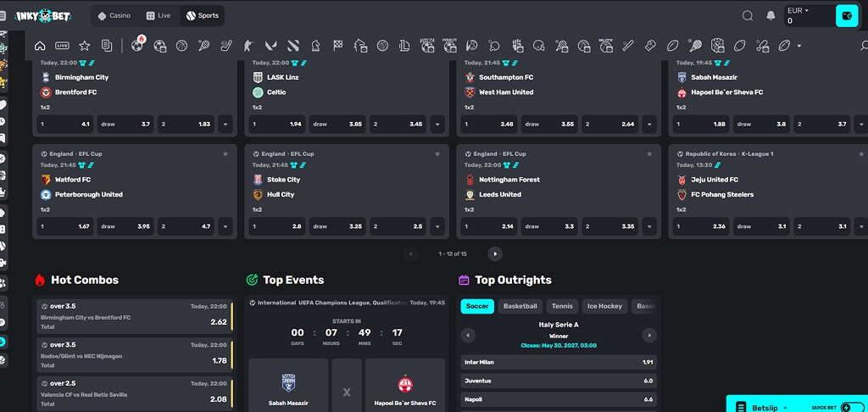
Task: Select the basketball sport icon
Action: (181, 46)
